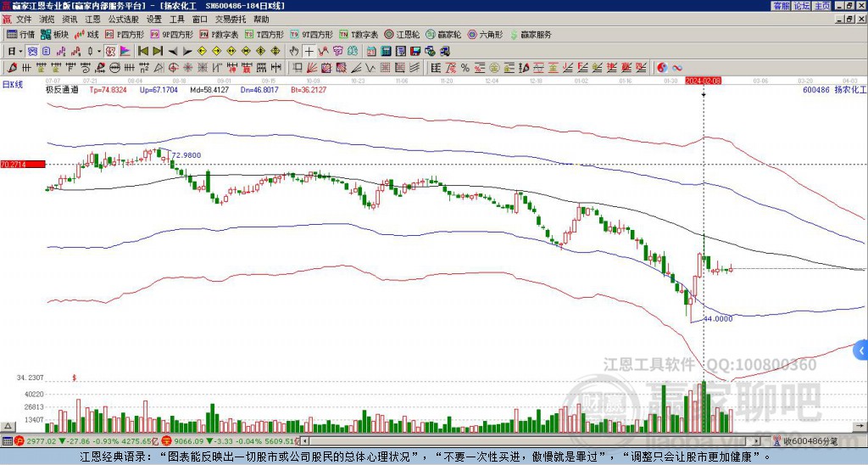Viewport: 868px width, 465px height.
Task: Step chart right with black arrow
Action: 187,51
